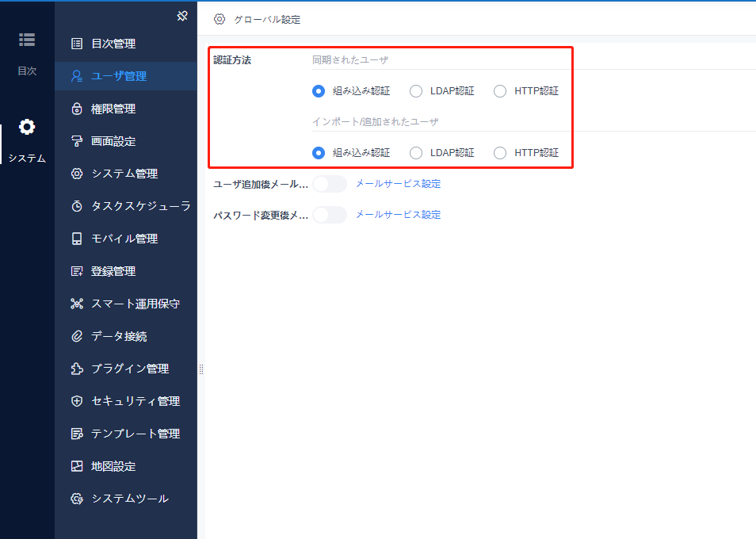
Task: Open the タスクスケジューラ menu item
Action: pyautogui.click(x=126, y=206)
